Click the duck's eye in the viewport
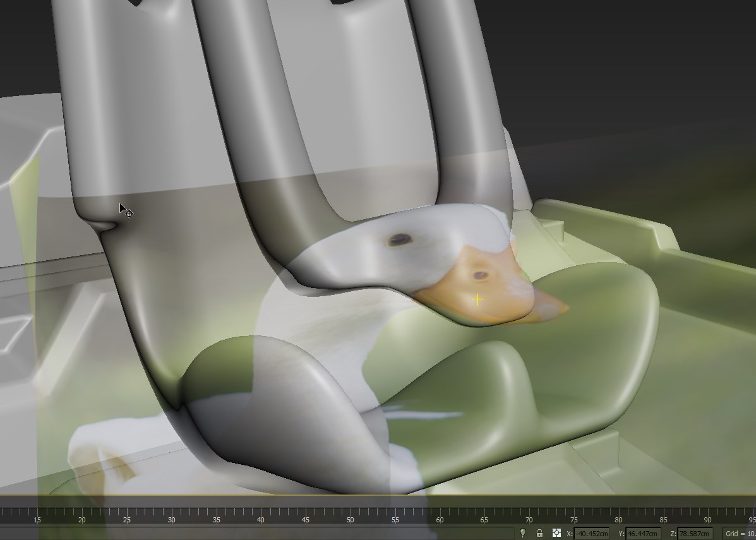756x540 pixels. click(x=399, y=239)
